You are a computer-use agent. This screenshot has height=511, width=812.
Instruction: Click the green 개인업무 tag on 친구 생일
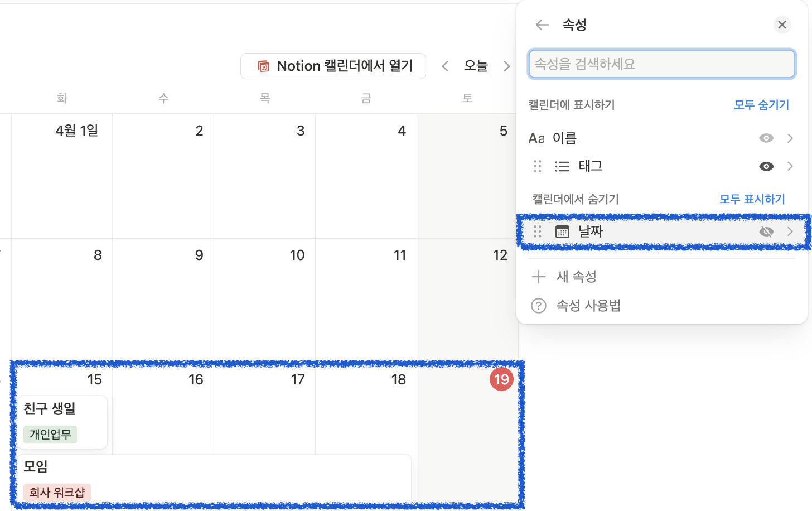(49, 435)
